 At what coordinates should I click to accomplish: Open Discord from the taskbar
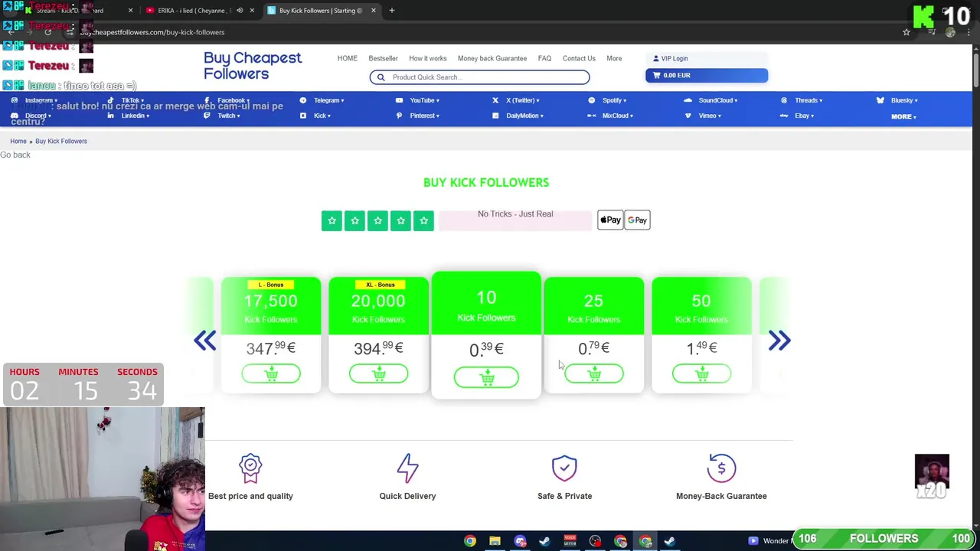(520, 541)
